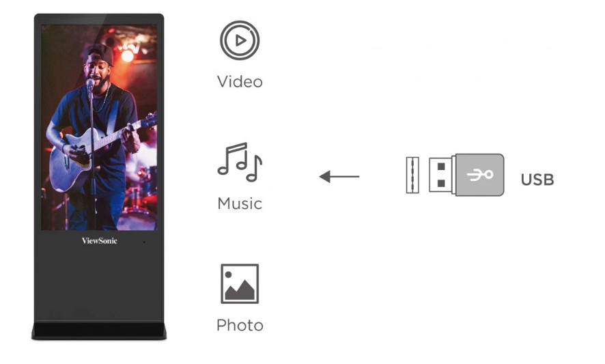This screenshot has height=364, width=605.
Task: Click the Photo picture icon
Action: click(240, 283)
